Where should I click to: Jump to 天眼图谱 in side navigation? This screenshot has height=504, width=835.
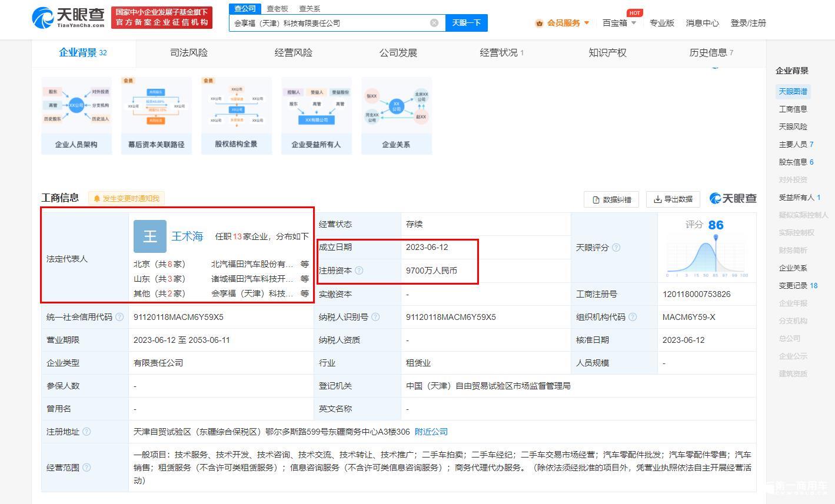pos(793,91)
